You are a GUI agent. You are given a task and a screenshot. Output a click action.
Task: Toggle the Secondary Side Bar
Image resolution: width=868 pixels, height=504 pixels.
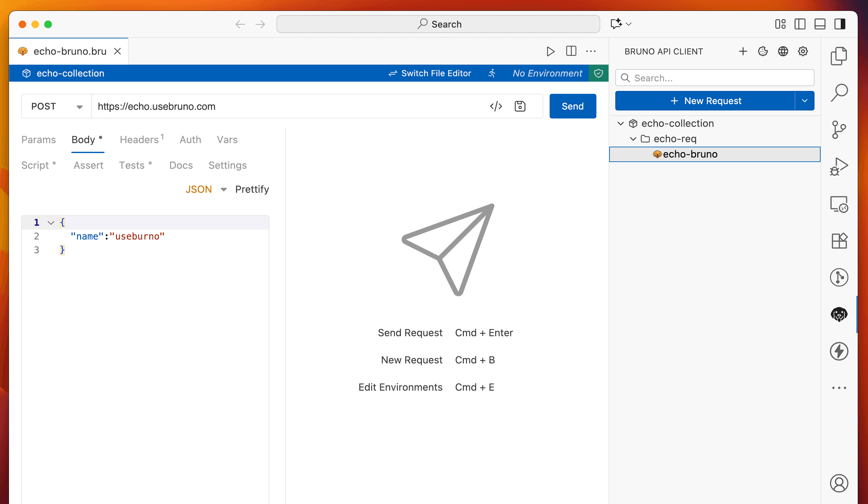pyautogui.click(x=840, y=24)
